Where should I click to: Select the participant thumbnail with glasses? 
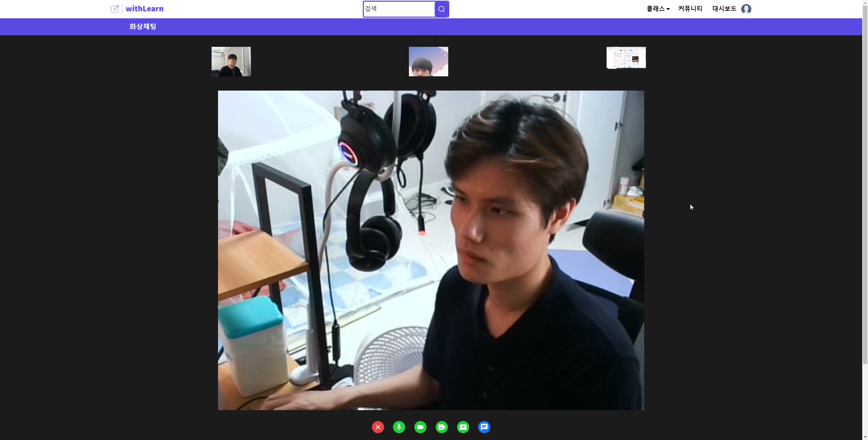[x=231, y=61]
